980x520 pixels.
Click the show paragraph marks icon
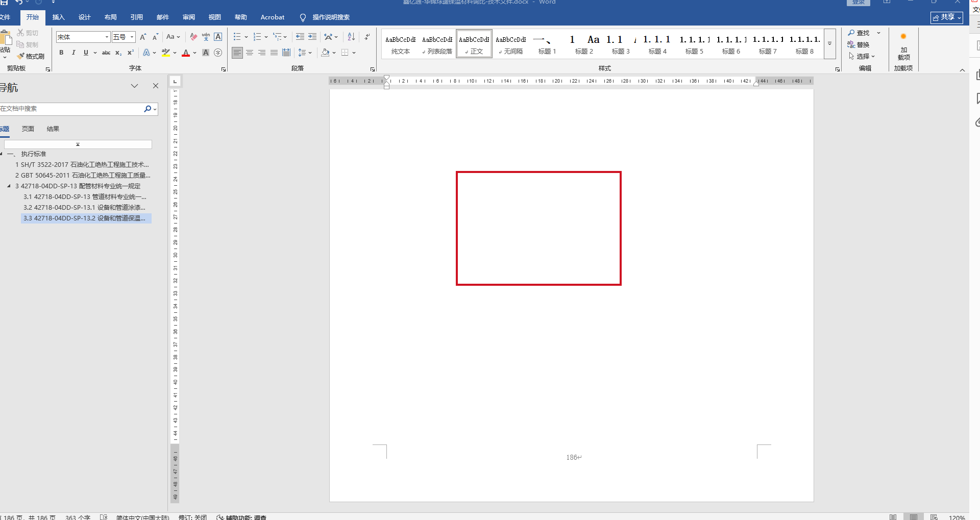tap(367, 37)
